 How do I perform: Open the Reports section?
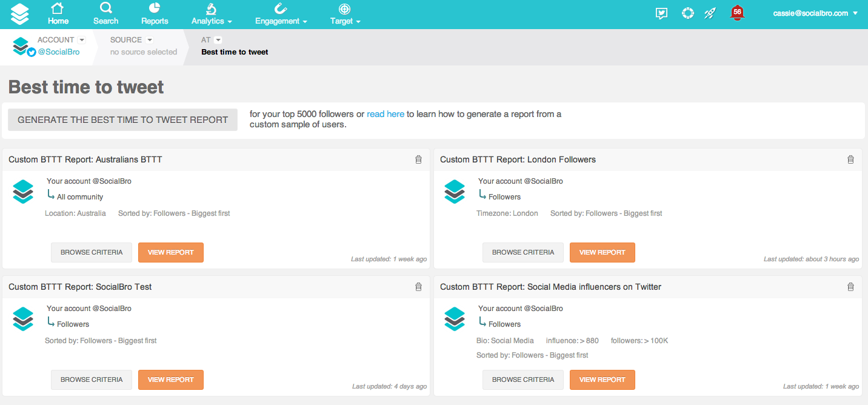point(155,14)
